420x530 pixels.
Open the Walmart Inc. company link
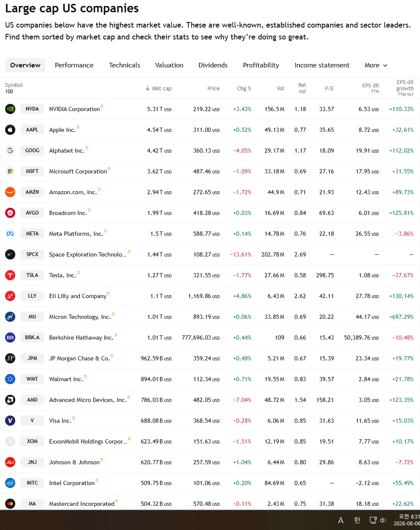coord(66,379)
